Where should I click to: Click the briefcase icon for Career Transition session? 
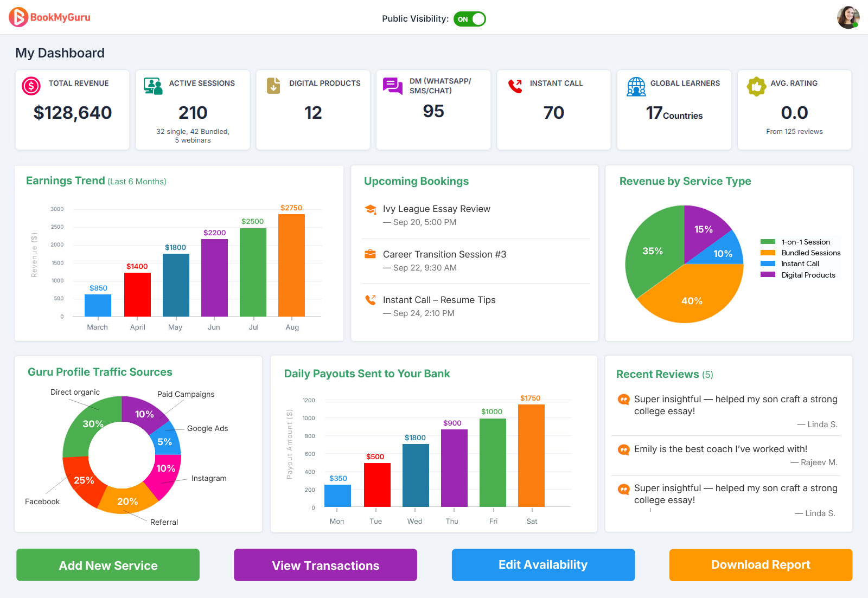(x=371, y=254)
